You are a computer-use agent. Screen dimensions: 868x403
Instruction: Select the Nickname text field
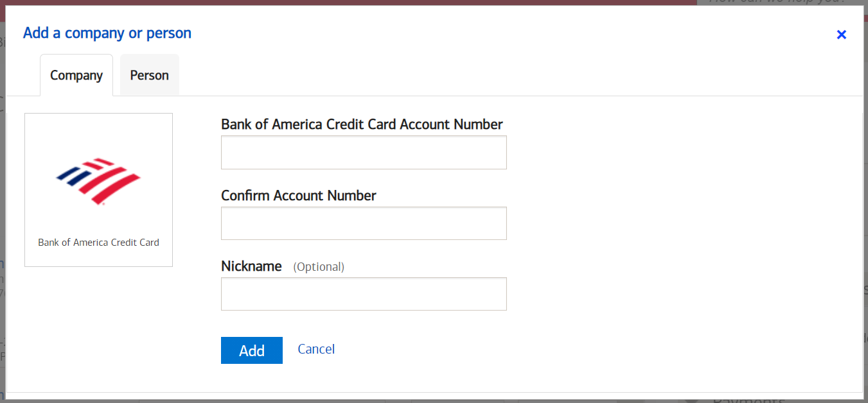point(364,294)
